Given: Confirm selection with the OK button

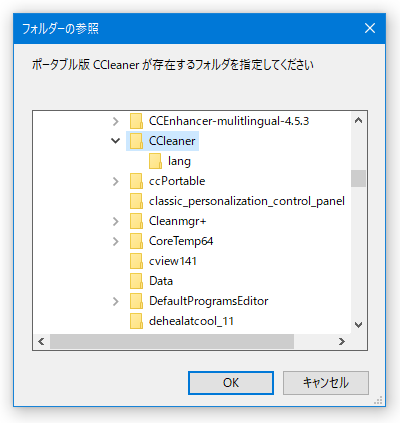Looking at the screenshot, I should (x=231, y=383).
